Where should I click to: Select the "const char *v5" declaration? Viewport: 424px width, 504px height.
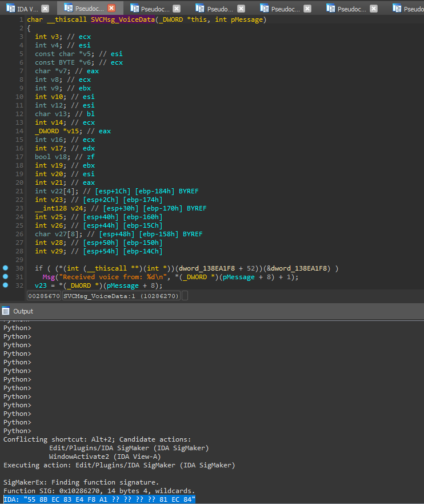click(79, 54)
